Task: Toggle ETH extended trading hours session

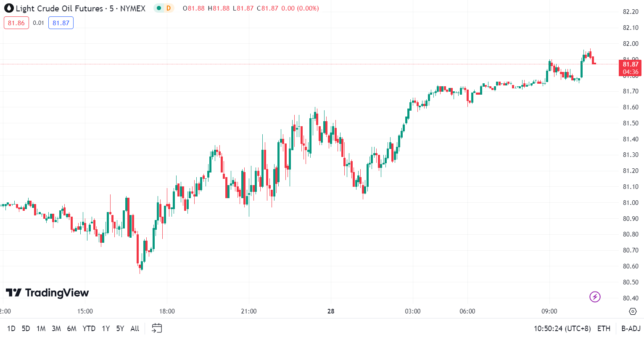Action: click(x=604, y=329)
